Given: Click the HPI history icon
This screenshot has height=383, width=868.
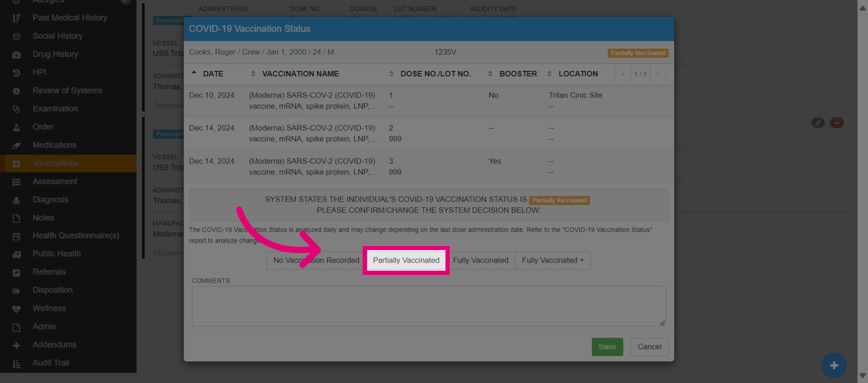Looking at the screenshot, I should [16, 72].
